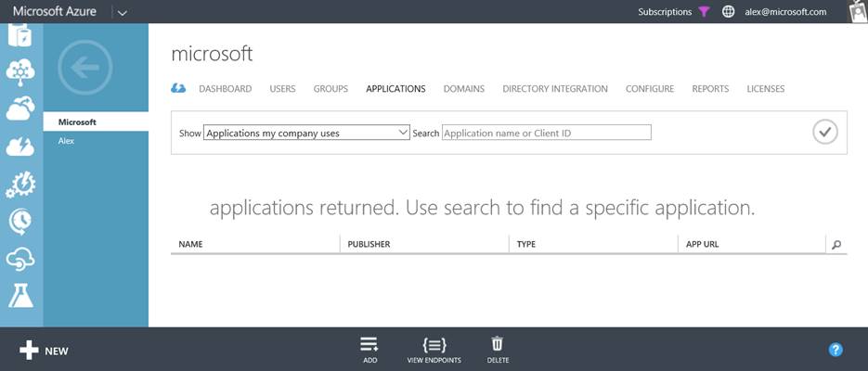868x371 pixels.
Task: Select the Applications tab
Action: [x=395, y=88]
